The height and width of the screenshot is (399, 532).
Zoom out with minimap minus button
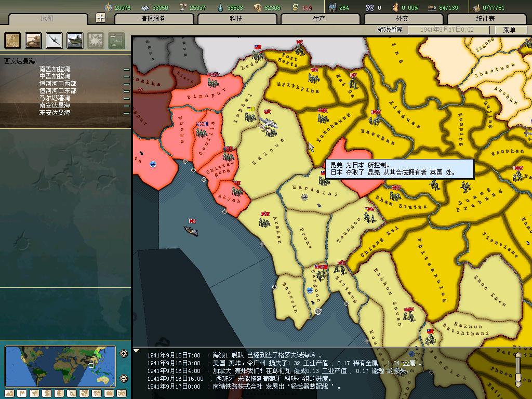click(x=124, y=378)
